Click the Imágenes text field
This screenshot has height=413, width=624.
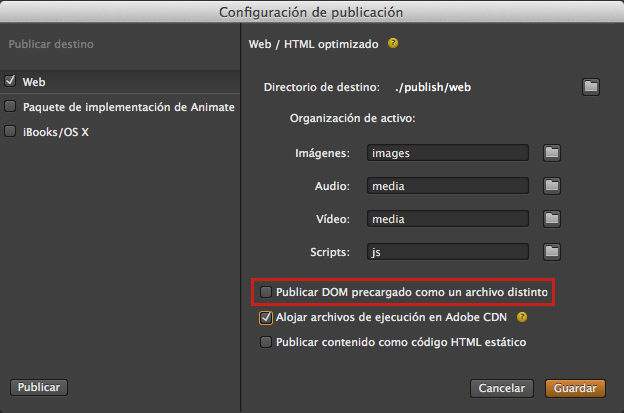coord(446,153)
